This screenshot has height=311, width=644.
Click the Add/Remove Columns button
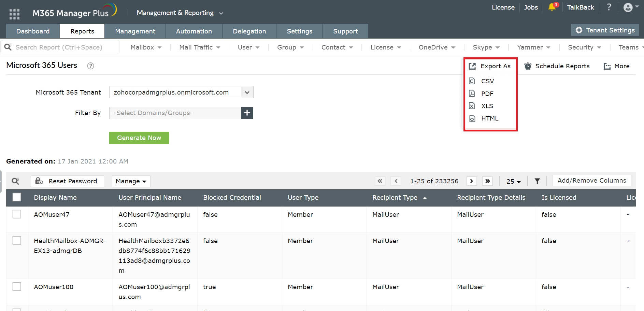(592, 181)
